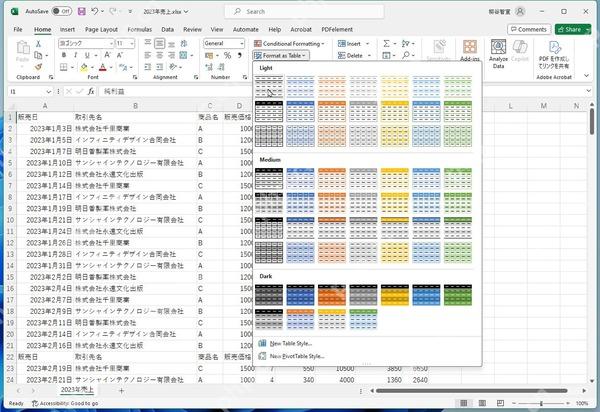The width and height of the screenshot is (600, 412).
Task: Click the Accounting Number Format icon
Action: (x=209, y=55)
